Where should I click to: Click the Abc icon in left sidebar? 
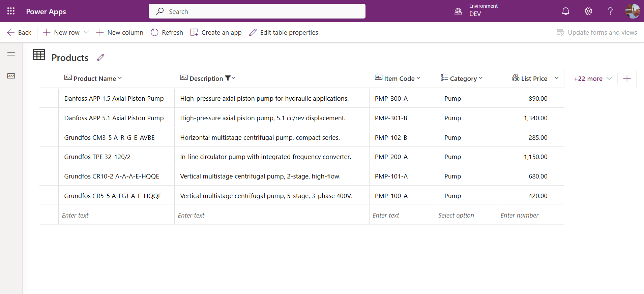(x=11, y=76)
